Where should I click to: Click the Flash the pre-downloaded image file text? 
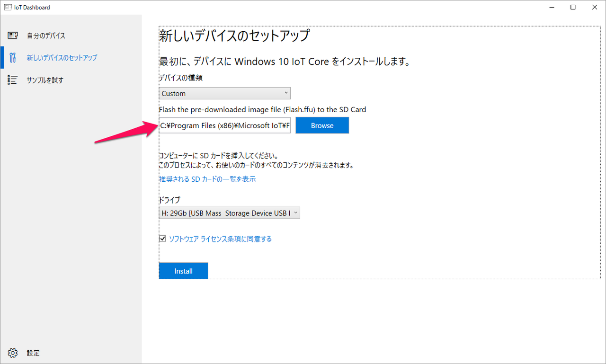pyautogui.click(x=262, y=109)
